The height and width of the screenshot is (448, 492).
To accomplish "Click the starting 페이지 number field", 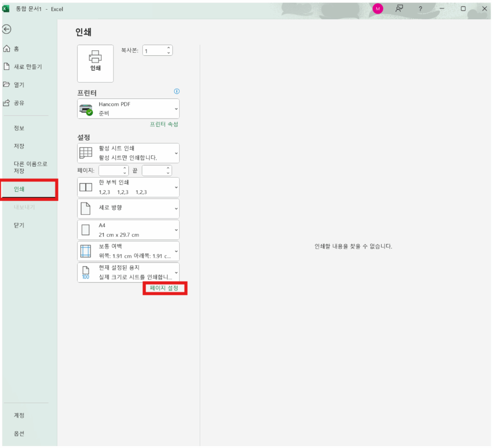I will click(x=111, y=170).
